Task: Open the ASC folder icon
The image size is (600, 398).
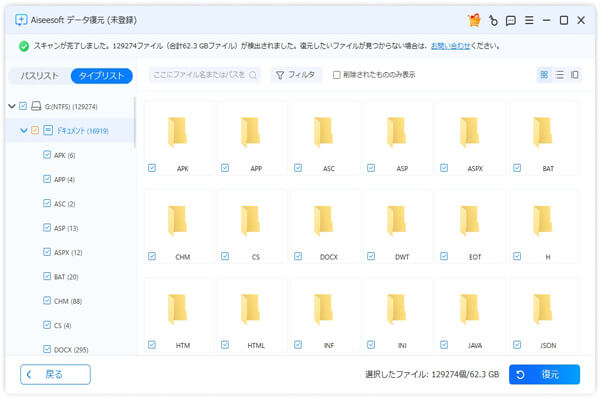Action: [324, 132]
